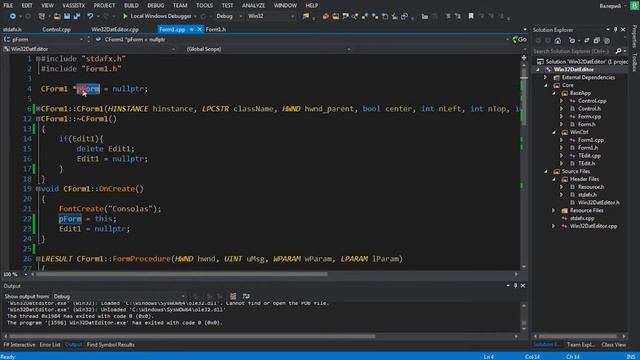The image size is (640, 360).
Task: Open the BUILD menu
Action: [131, 5]
